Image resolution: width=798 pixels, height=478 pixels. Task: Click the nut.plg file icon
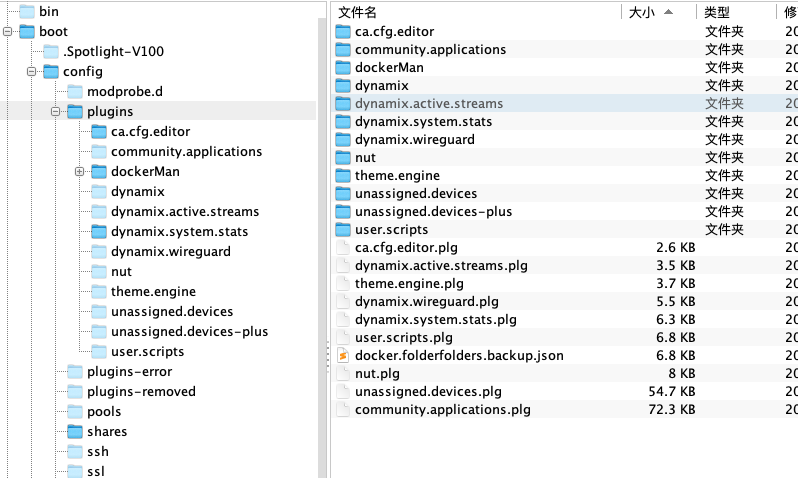point(343,373)
